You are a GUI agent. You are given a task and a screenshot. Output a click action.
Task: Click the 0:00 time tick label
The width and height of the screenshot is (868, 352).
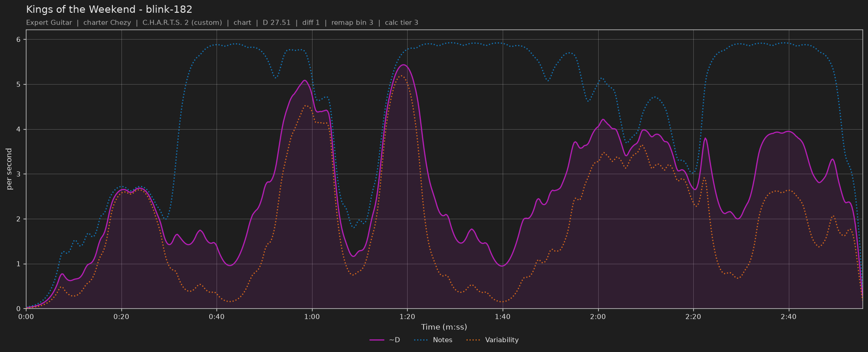click(26, 317)
